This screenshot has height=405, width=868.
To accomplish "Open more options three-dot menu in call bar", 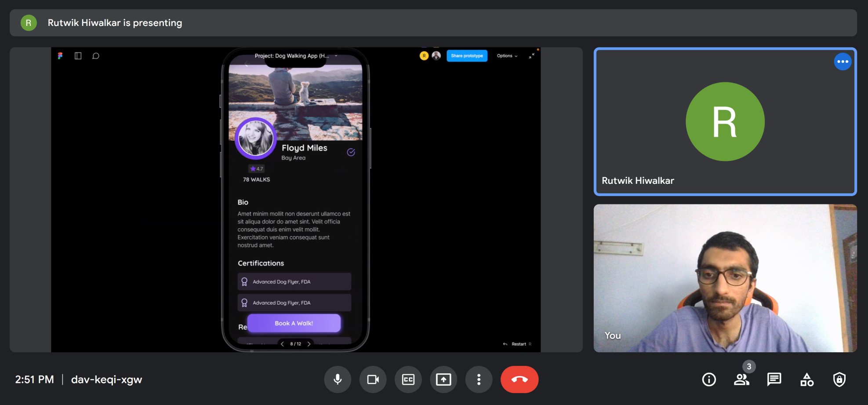I will click(479, 379).
